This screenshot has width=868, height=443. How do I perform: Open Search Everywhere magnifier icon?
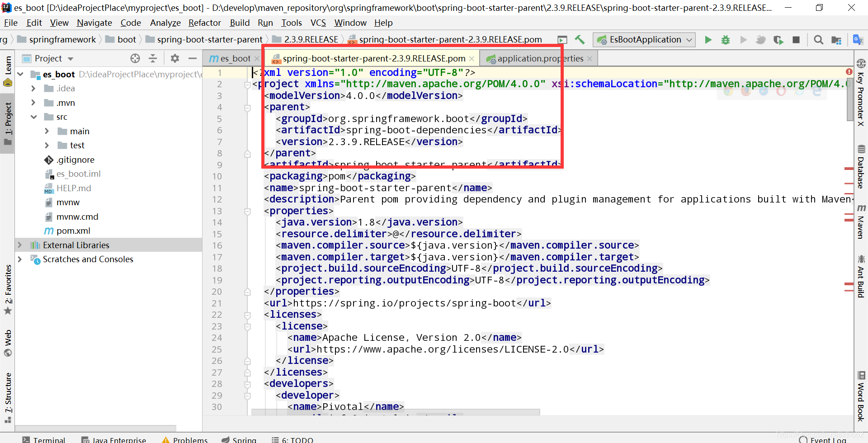pyautogui.click(x=818, y=40)
